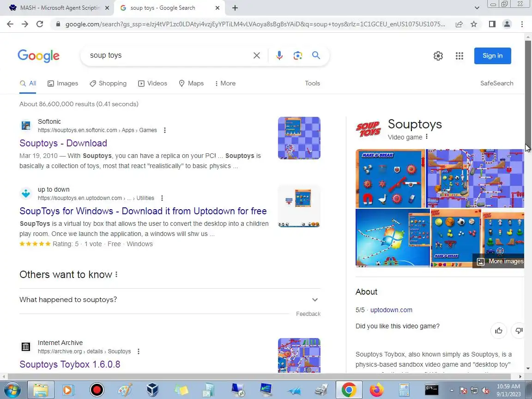This screenshot has height=399, width=532.
Task: Submit search with the magnifier icon
Action: click(316, 55)
